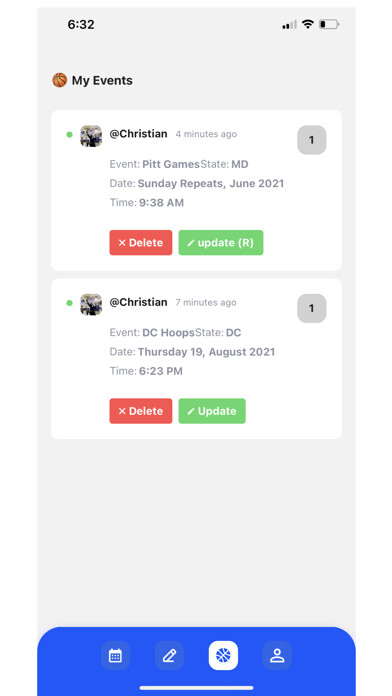Open attendee count badge on DC Hoops
The height and width of the screenshot is (696, 392).
point(312,308)
